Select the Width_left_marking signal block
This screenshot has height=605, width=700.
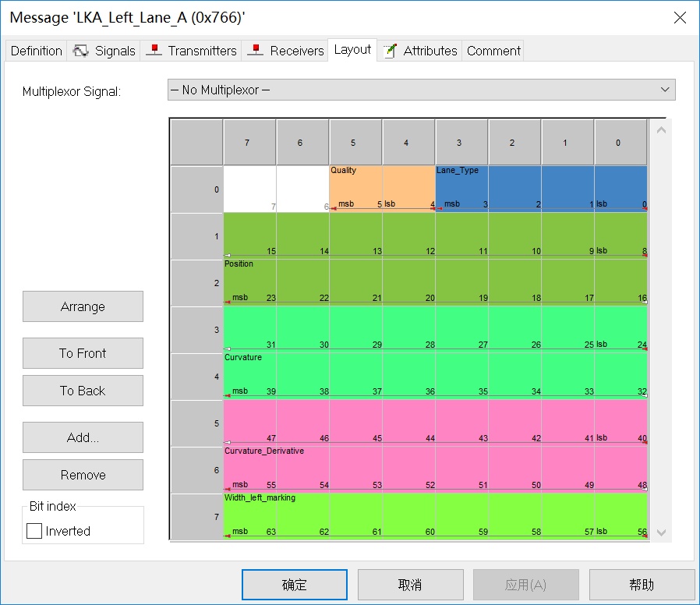click(435, 515)
